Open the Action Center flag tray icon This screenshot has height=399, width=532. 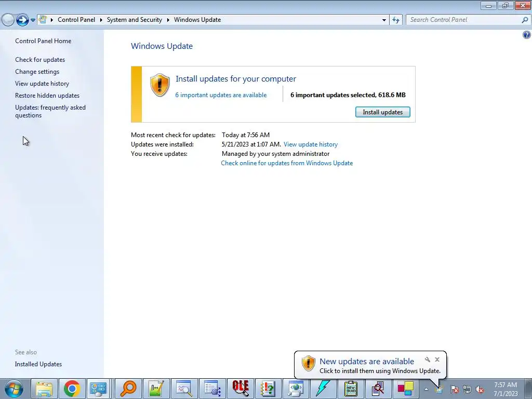coord(454,390)
